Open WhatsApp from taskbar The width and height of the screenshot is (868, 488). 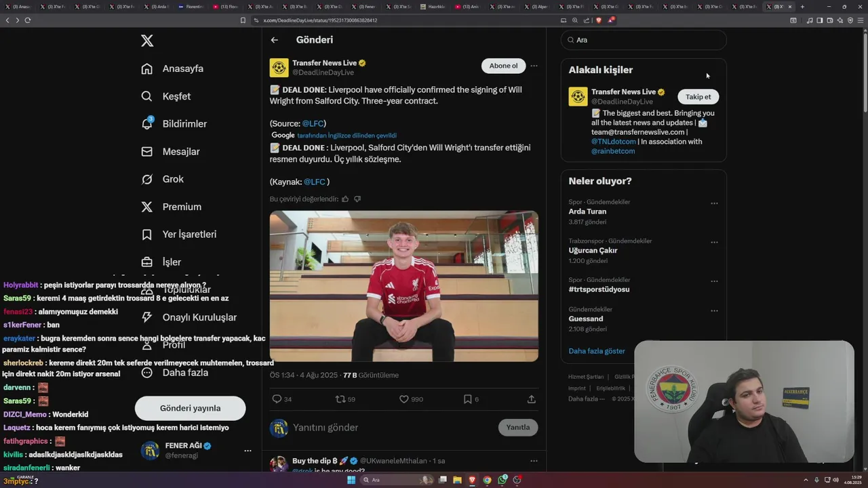coord(502,480)
